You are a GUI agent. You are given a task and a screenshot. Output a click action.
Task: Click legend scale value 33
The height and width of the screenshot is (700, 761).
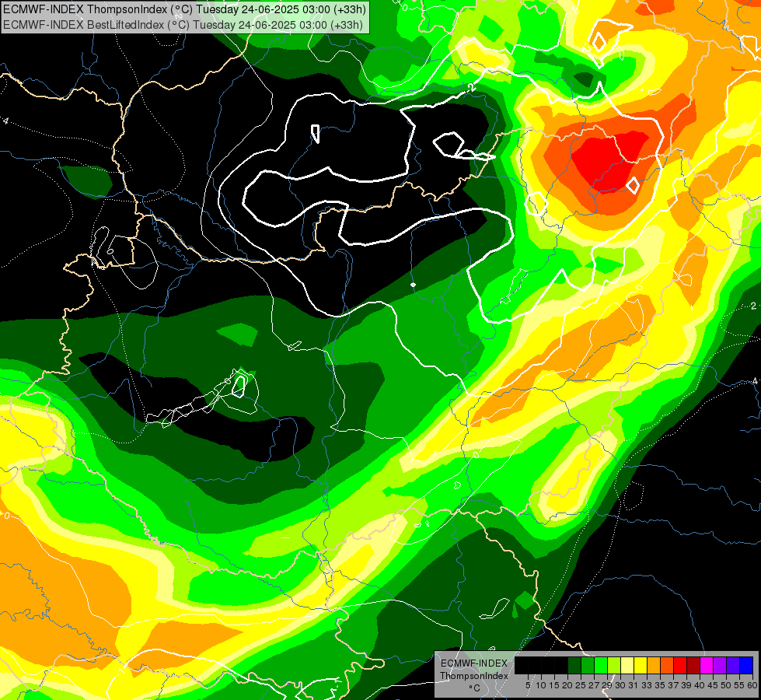pos(647,685)
